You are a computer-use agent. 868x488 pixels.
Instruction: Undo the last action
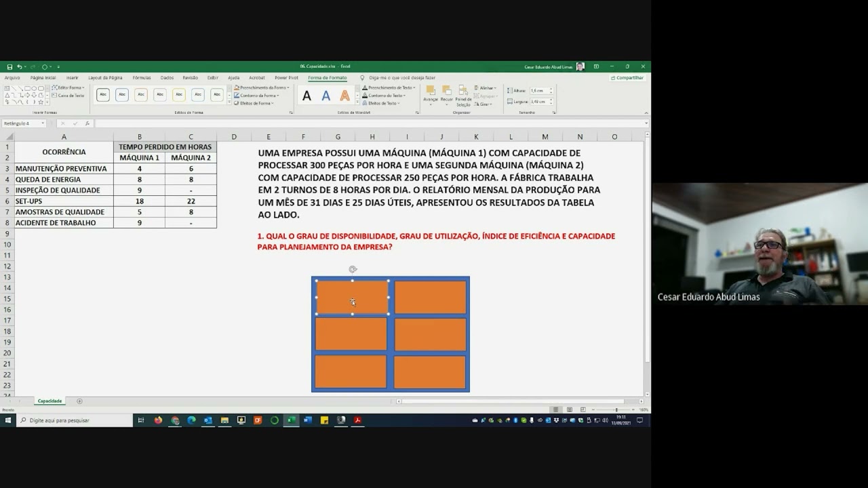point(20,67)
